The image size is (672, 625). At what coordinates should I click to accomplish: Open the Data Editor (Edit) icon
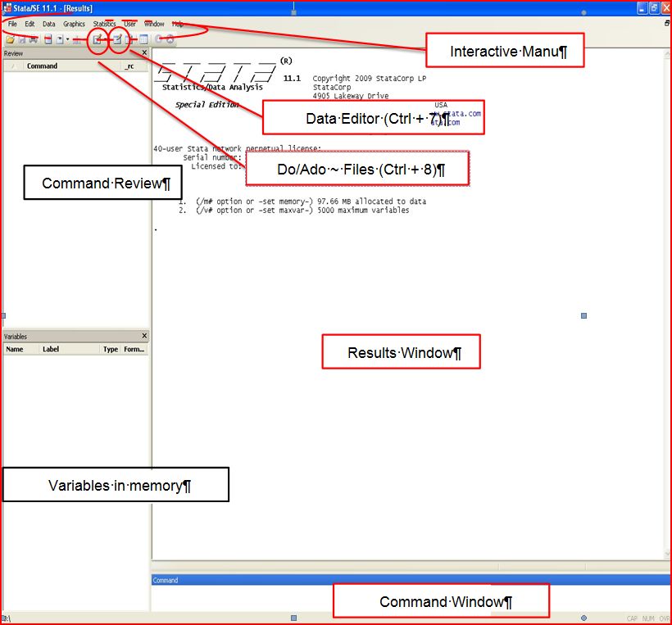tap(118, 39)
